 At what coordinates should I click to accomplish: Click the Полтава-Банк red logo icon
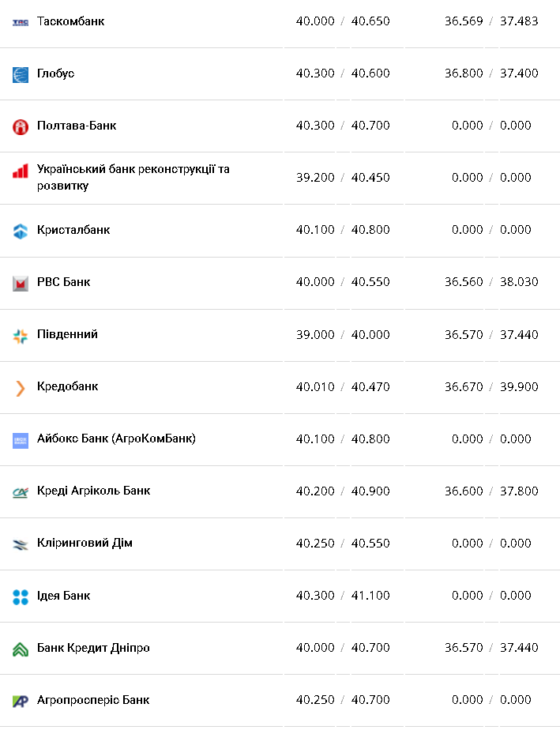point(21,126)
